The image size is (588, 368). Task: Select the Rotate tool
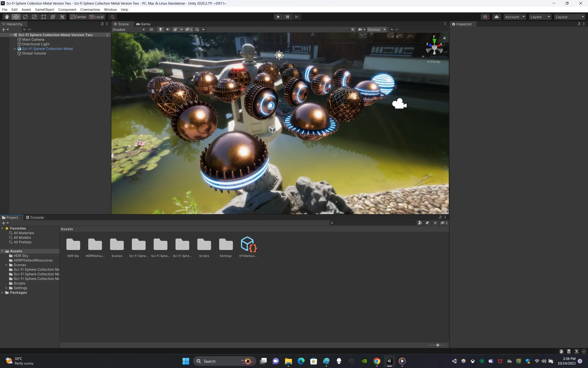(x=25, y=17)
